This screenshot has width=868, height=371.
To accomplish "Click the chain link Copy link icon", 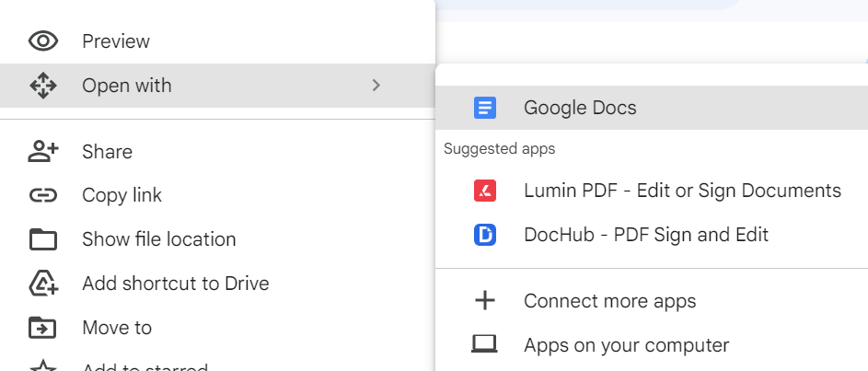I will [43, 195].
